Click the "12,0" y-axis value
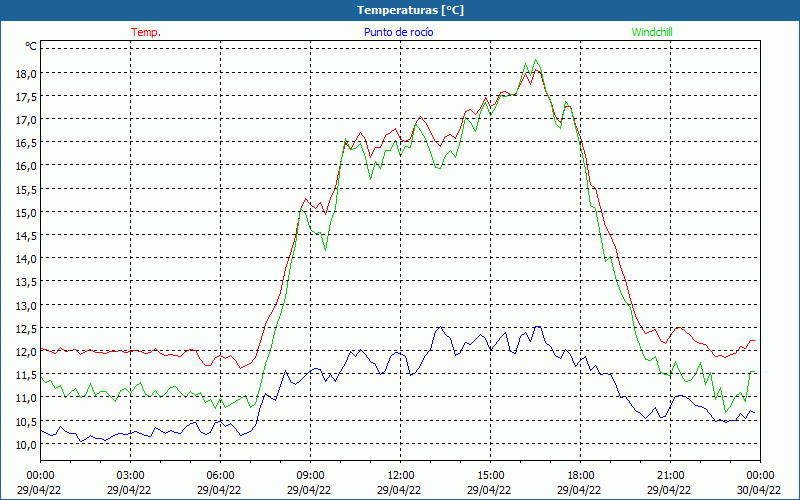This screenshot has height=500, width=800. 27,352
